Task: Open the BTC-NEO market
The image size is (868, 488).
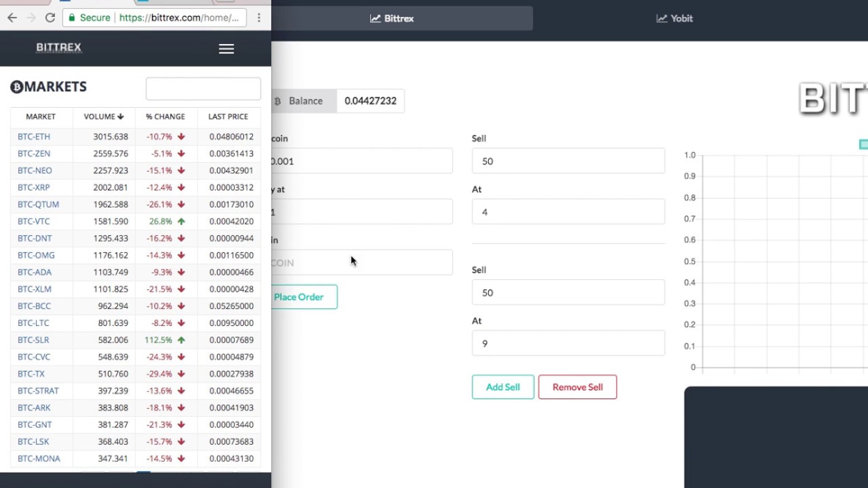Action: tap(35, 171)
